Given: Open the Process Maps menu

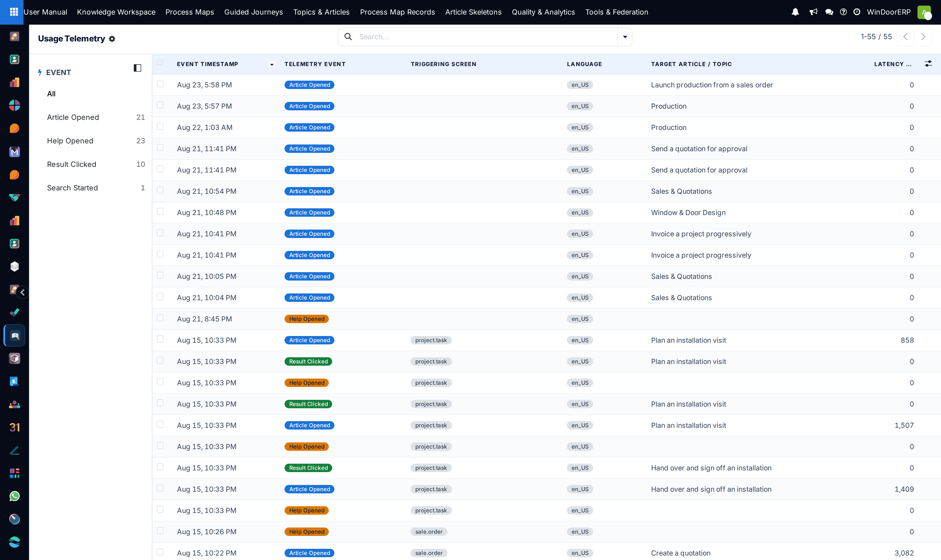Looking at the screenshot, I should (190, 12).
